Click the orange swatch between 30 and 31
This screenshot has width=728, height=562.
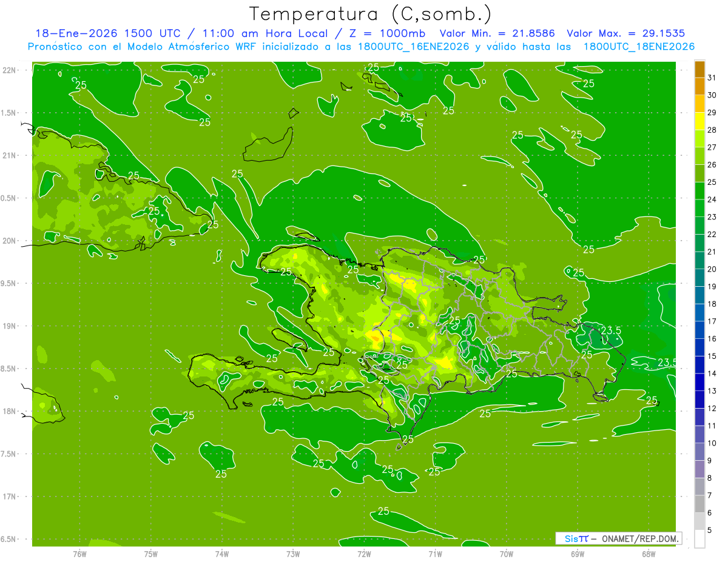point(699,86)
